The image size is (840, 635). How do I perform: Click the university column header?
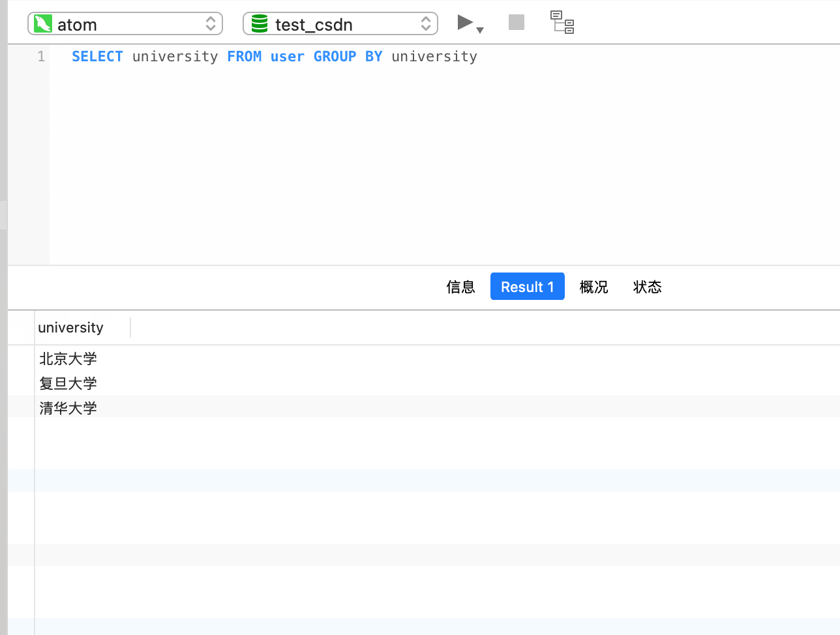[x=82, y=327]
